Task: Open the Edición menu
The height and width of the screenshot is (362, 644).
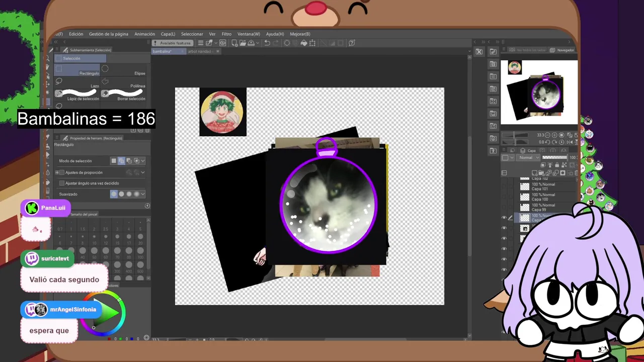Action: pyautogui.click(x=76, y=34)
